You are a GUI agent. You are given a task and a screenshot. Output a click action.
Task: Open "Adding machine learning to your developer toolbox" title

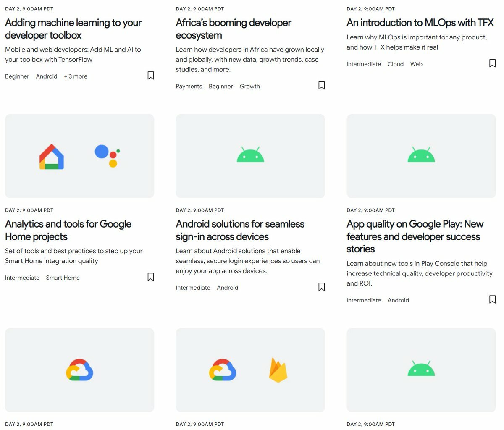pos(73,29)
